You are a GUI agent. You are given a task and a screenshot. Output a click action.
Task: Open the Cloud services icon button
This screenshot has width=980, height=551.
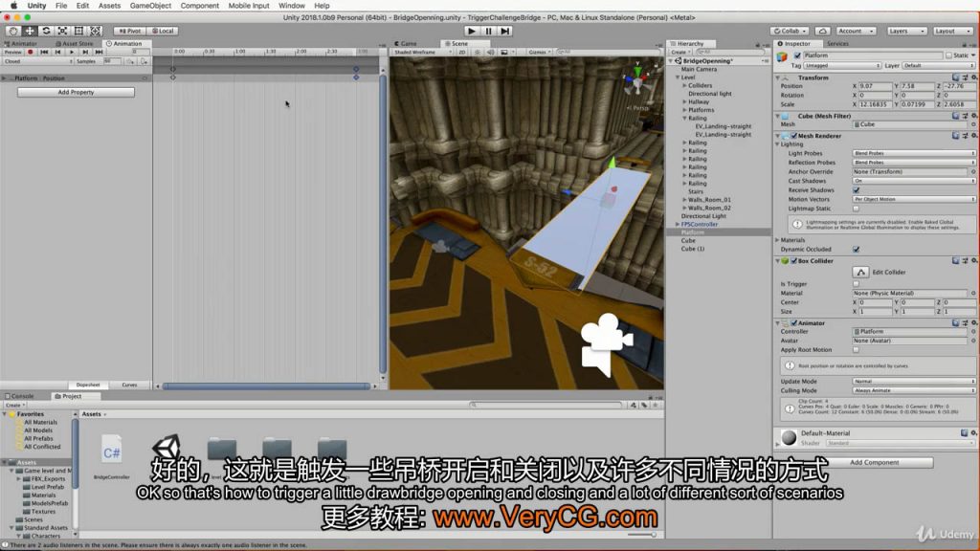pos(822,31)
